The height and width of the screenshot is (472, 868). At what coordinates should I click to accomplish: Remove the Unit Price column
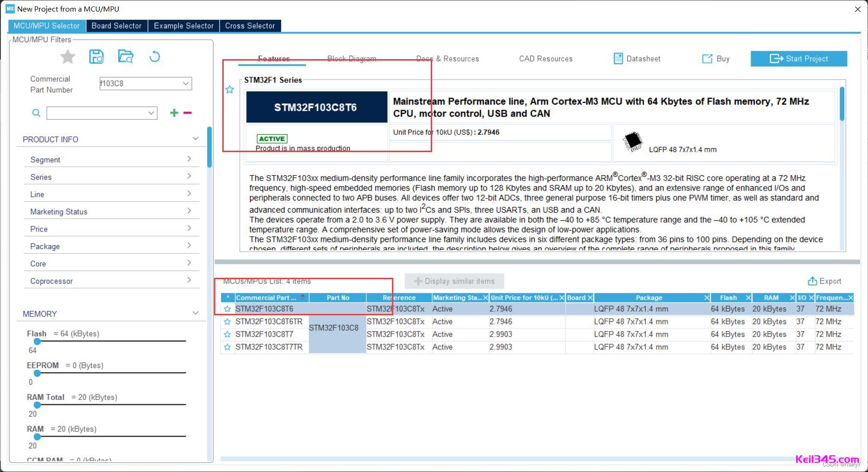(562, 298)
